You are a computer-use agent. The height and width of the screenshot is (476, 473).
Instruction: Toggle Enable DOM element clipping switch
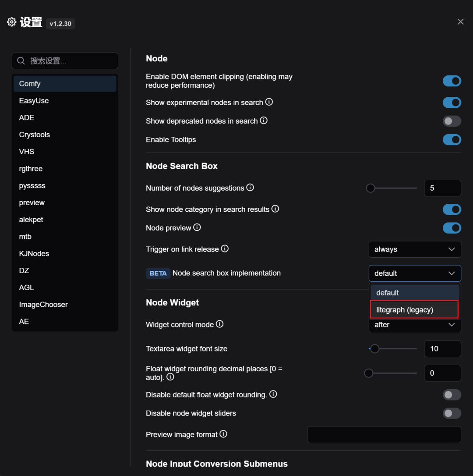[x=452, y=81]
